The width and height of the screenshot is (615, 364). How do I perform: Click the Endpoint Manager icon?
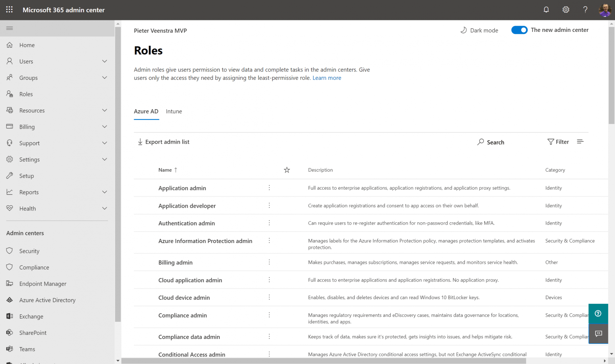[10, 283]
